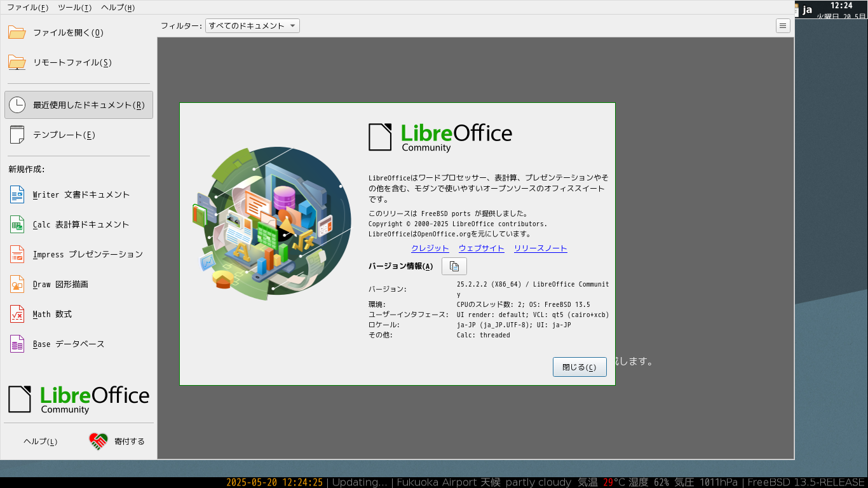Click the "Fukuoka Airport" weather text
868x488 pixels.
[437, 482]
